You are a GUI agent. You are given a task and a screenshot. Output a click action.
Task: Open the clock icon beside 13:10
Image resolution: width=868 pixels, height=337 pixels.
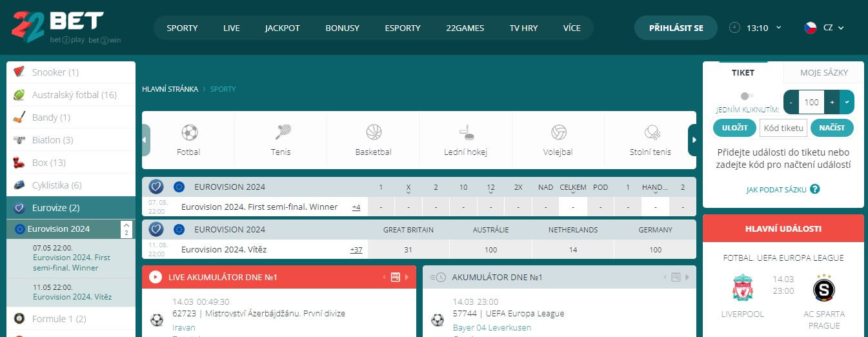pyautogui.click(x=734, y=28)
